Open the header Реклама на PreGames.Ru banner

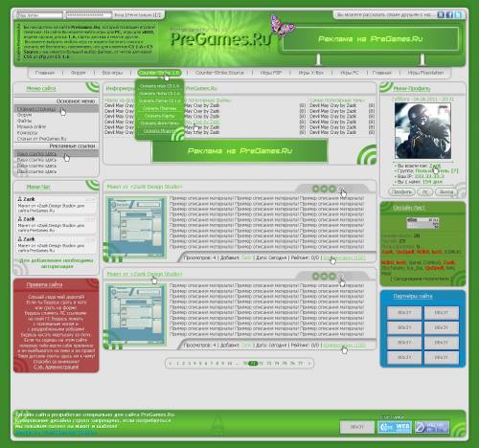(371, 39)
